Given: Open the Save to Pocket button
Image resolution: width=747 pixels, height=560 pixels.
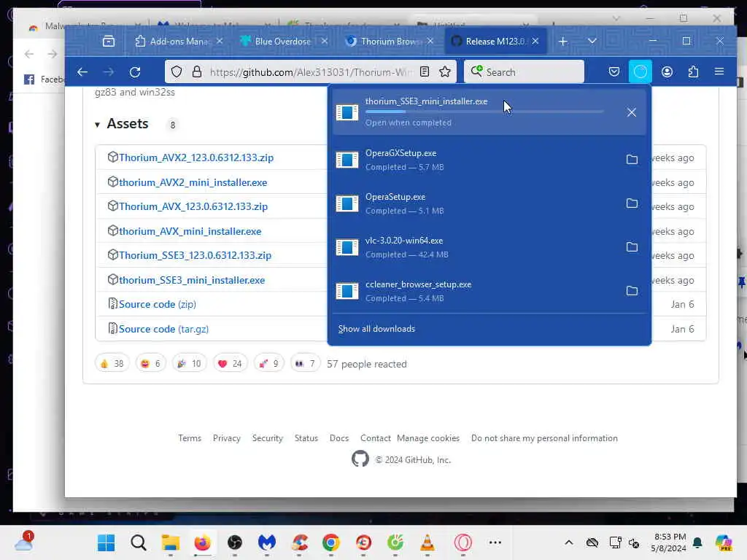Looking at the screenshot, I should click(614, 72).
